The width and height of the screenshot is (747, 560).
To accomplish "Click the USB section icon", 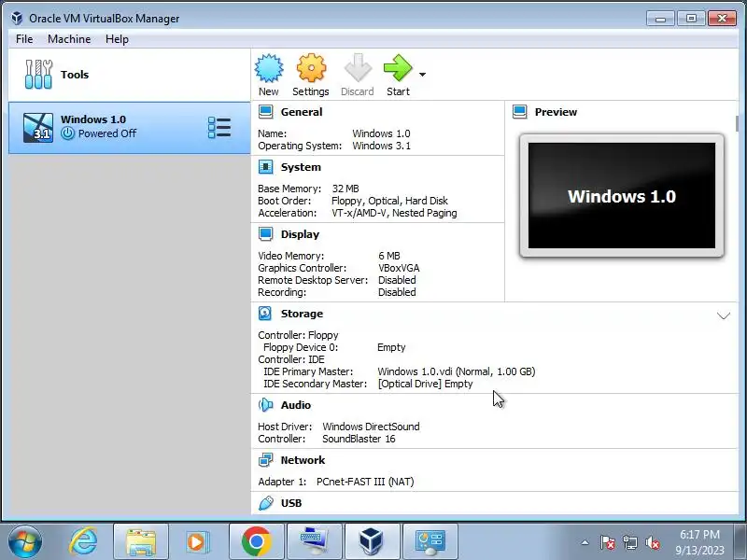I will click(x=265, y=503).
